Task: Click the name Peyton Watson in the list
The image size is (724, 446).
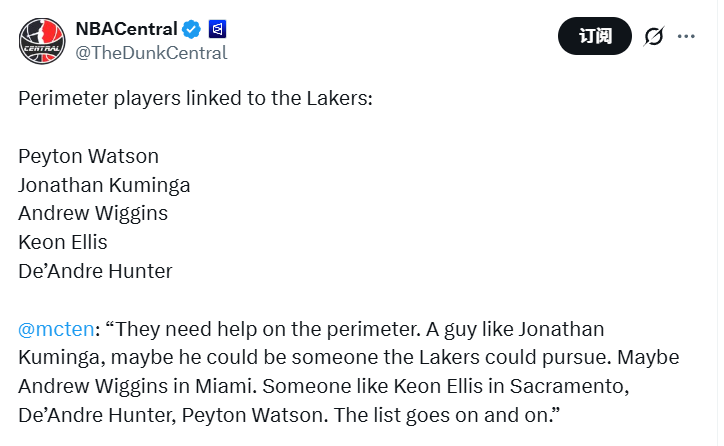Action: 88,156
